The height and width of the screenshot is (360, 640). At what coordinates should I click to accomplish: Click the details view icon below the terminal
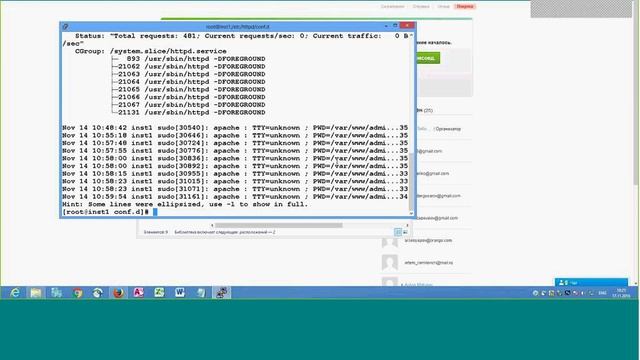coord(398,232)
